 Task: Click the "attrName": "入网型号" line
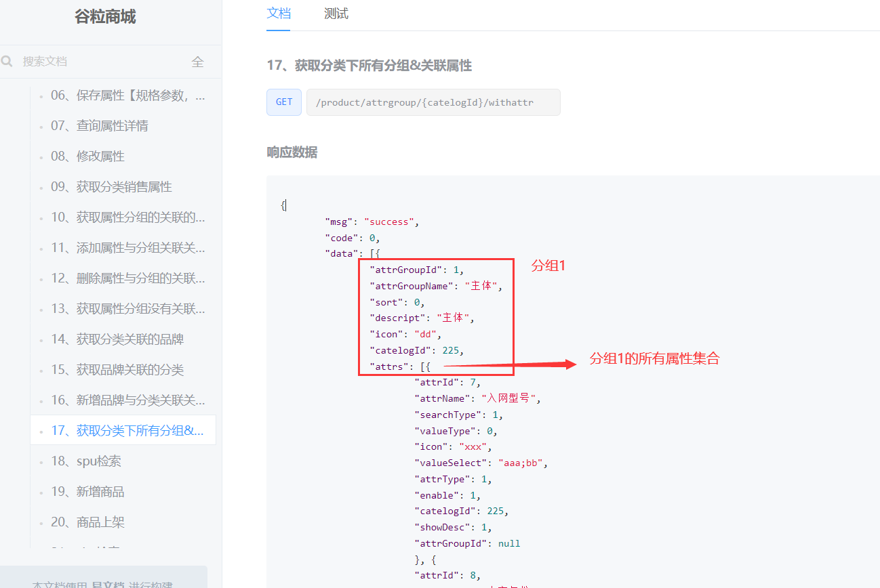(x=478, y=398)
